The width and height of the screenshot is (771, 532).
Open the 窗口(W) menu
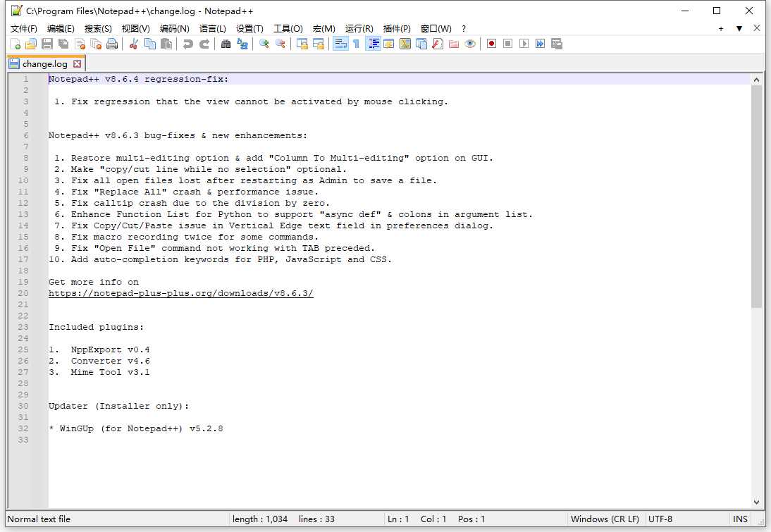(436, 28)
